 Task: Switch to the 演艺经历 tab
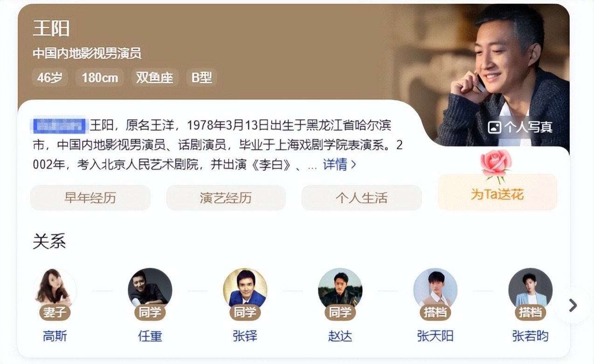click(x=226, y=198)
